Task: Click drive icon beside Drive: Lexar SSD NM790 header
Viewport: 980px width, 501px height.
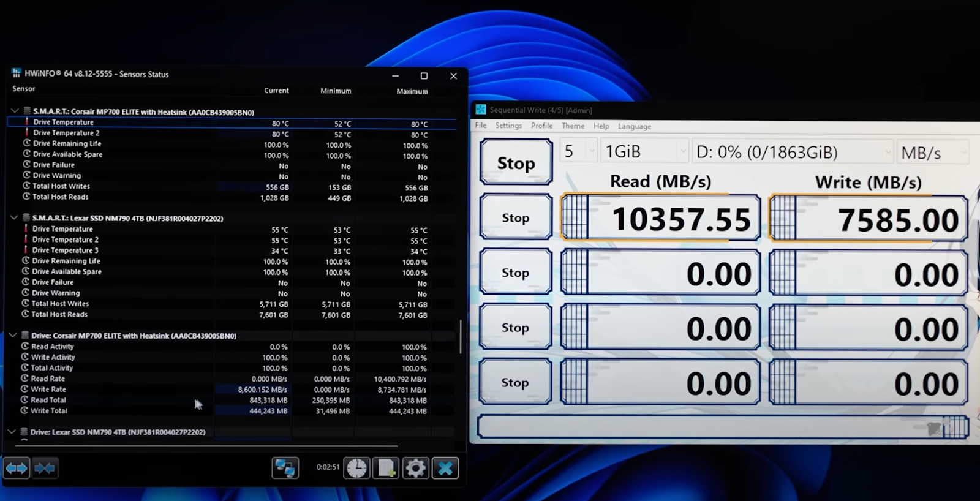Action: [x=24, y=432]
